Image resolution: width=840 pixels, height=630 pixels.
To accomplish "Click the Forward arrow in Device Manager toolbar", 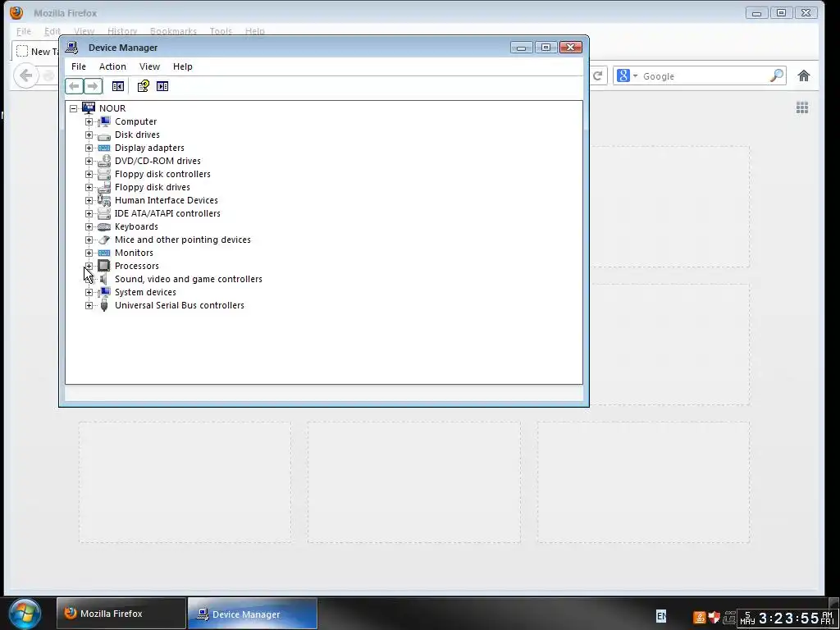I will (93, 86).
